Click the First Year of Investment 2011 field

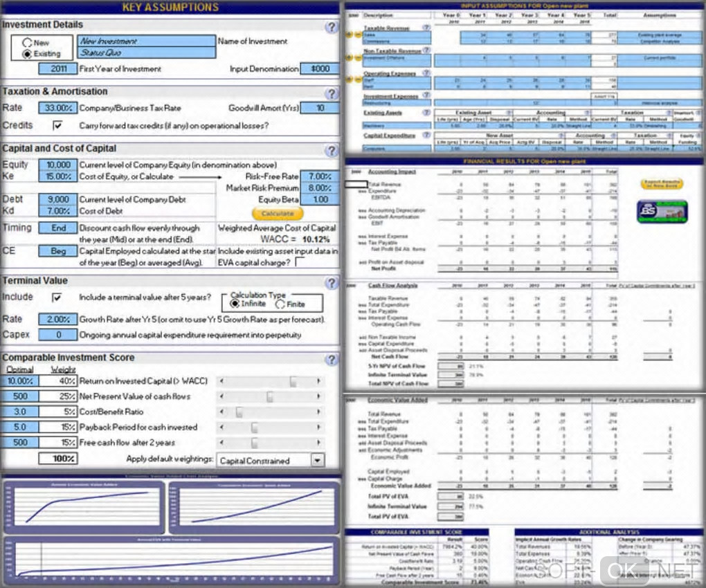(x=58, y=69)
